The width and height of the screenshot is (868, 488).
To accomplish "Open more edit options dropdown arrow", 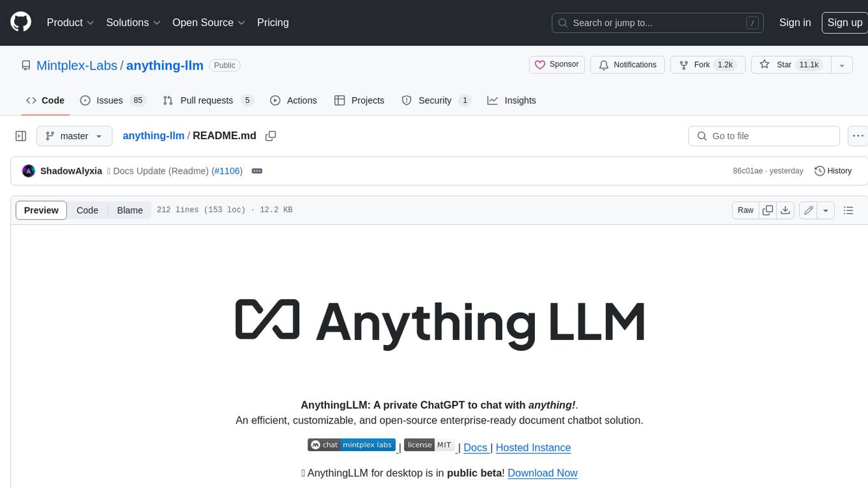I will pos(826,210).
